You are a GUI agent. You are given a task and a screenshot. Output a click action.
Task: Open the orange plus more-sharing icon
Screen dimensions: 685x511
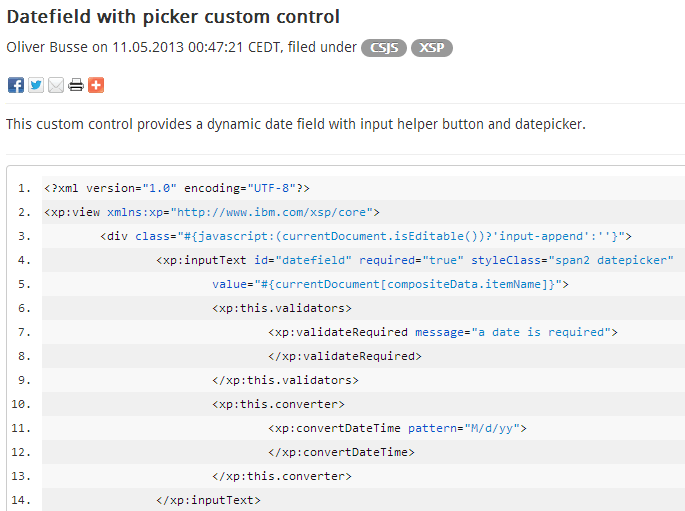click(x=96, y=85)
